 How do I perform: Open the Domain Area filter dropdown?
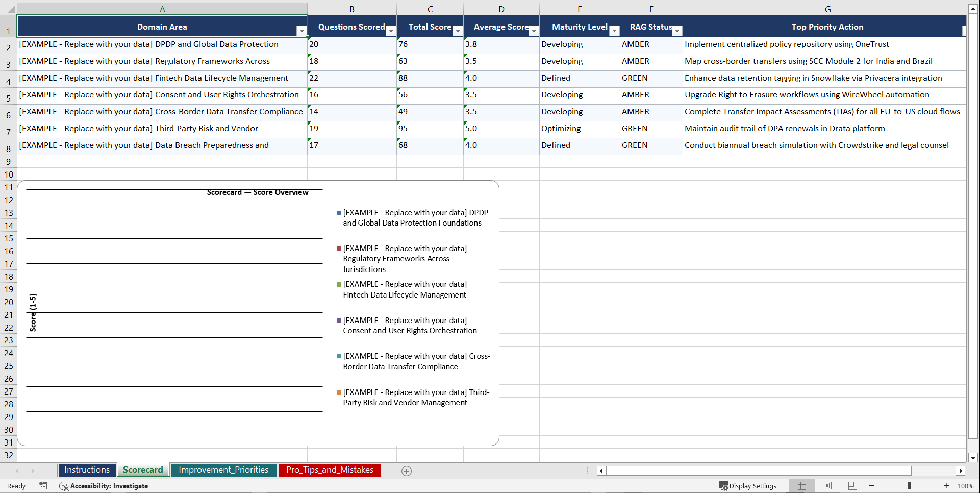point(301,31)
